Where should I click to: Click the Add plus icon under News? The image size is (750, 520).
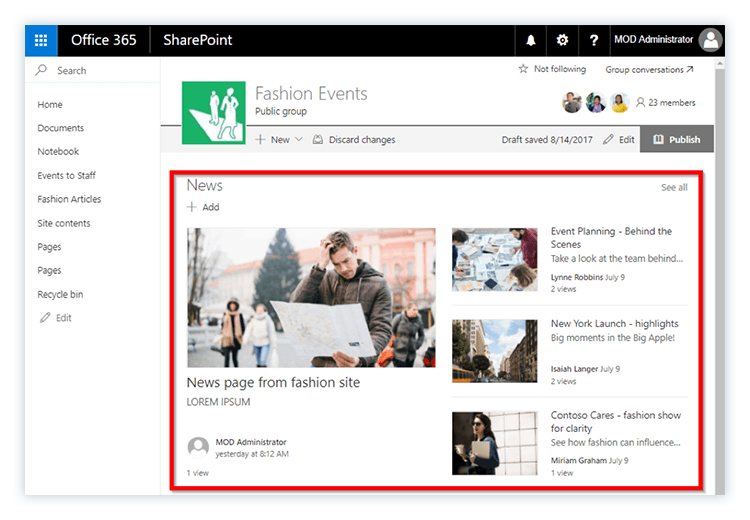[x=192, y=207]
